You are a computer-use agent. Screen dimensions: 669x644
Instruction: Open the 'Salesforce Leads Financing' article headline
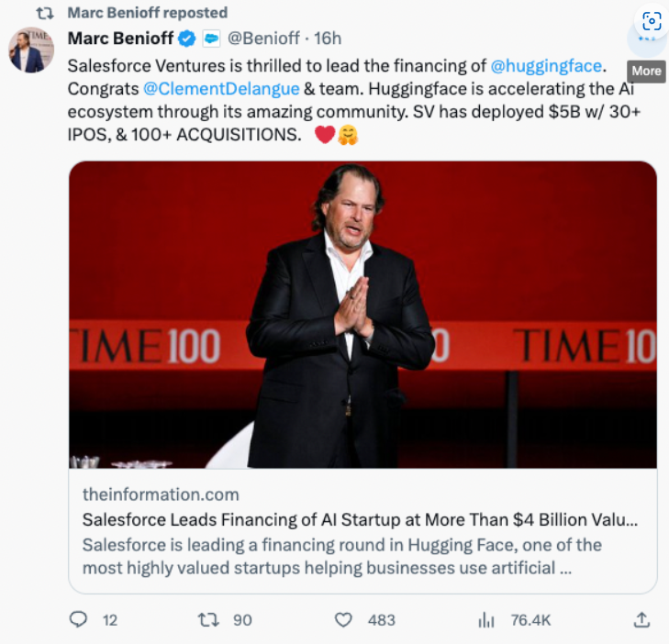click(360, 520)
